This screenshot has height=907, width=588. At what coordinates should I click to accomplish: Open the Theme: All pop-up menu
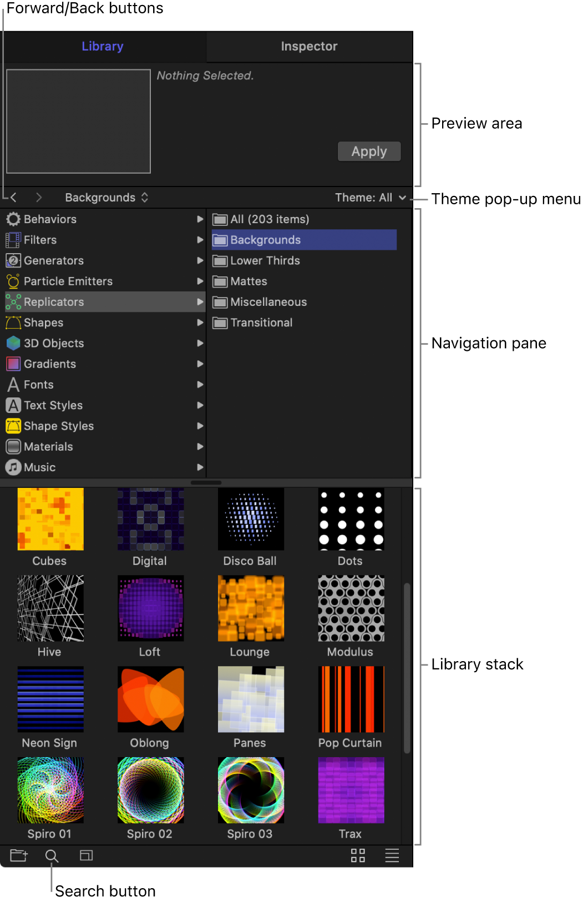coord(371,198)
